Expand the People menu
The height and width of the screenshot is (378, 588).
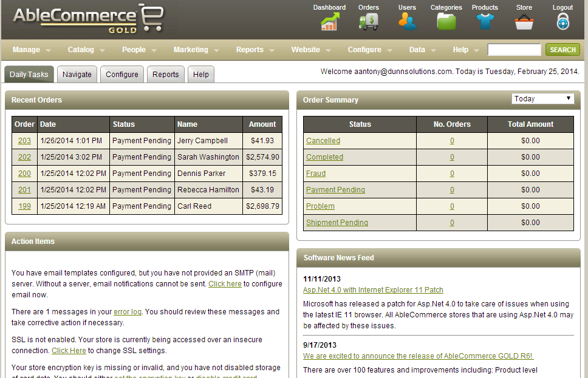139,50
